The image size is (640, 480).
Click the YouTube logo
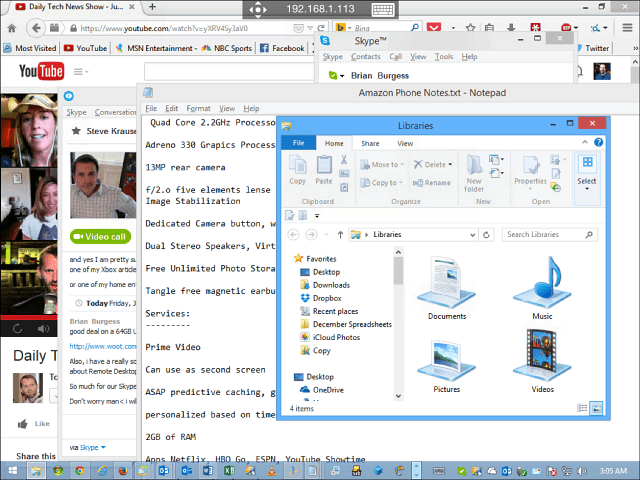(41, 71)
